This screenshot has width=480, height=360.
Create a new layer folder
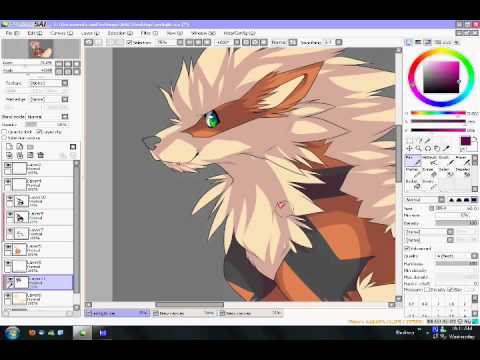30,147
